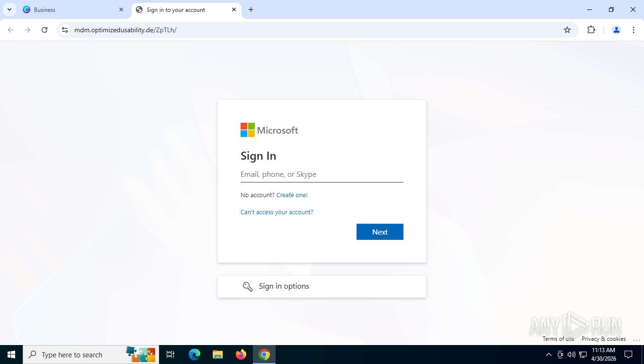Open the clock showing 11:13 AM
This screenshot has height=364, width=644.
[x=603, y=355]
